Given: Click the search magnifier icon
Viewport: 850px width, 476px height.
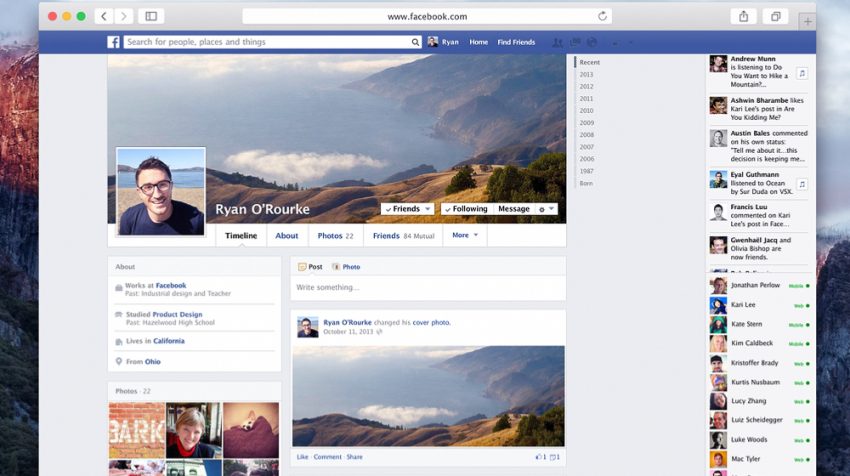Looking at the screenshot, I should tap(415, 42).
